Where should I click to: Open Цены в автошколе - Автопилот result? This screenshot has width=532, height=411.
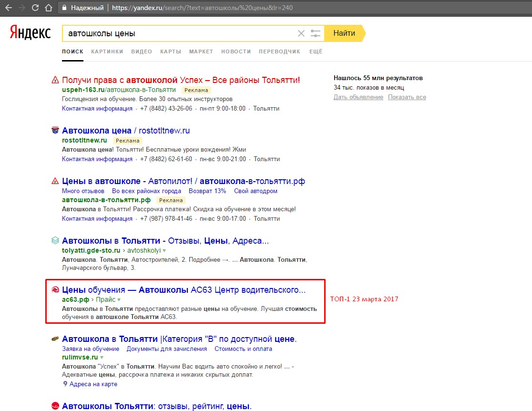click(x=183, y=181)
